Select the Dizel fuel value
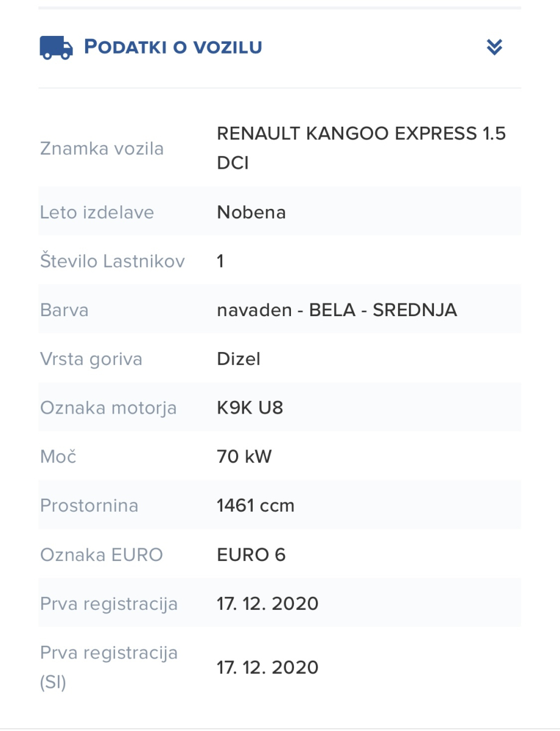560x731 pixels. 239,359
